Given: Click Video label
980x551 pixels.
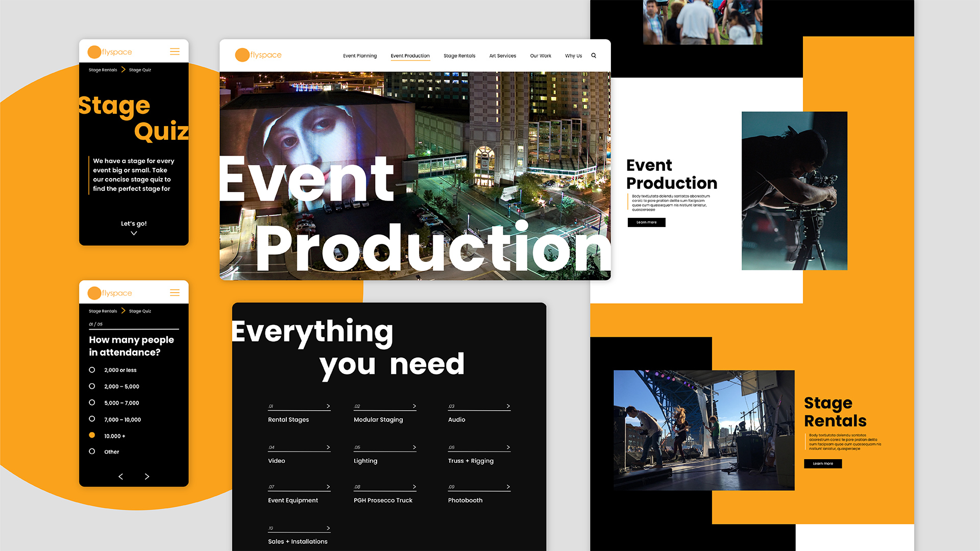Looking at the screenshot, I should [277, 461].
